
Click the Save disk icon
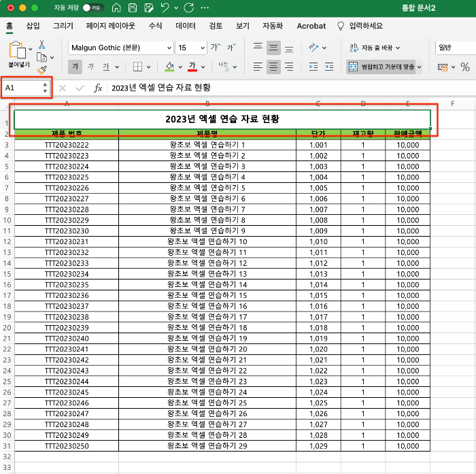(133, 7)
